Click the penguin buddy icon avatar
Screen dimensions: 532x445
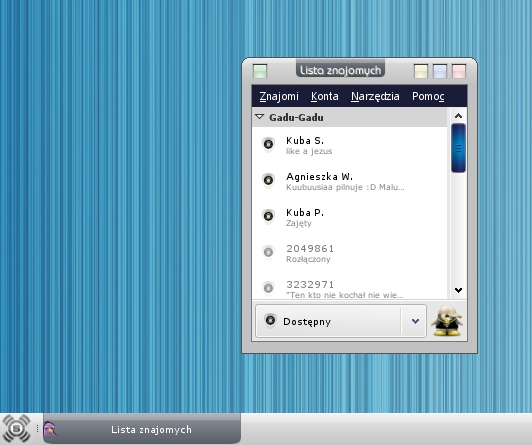tap(447, 321)
